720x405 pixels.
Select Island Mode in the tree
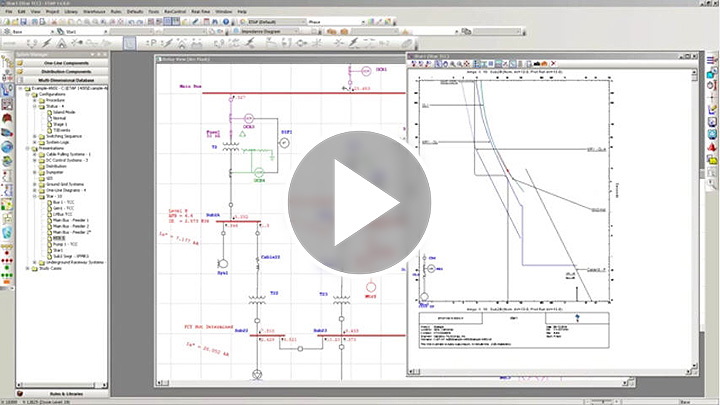pyautogui.click(x=64, y=112)
